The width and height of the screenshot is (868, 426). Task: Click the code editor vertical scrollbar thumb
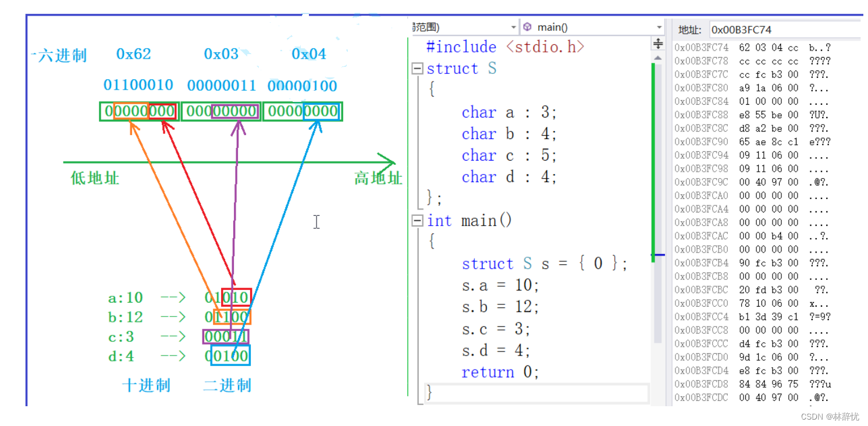(658, 203)
